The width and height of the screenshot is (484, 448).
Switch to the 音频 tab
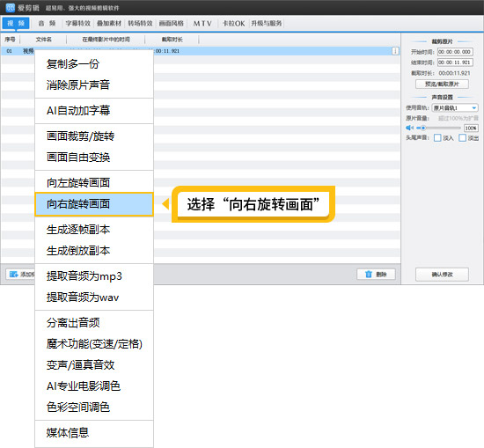click(47, 24)
